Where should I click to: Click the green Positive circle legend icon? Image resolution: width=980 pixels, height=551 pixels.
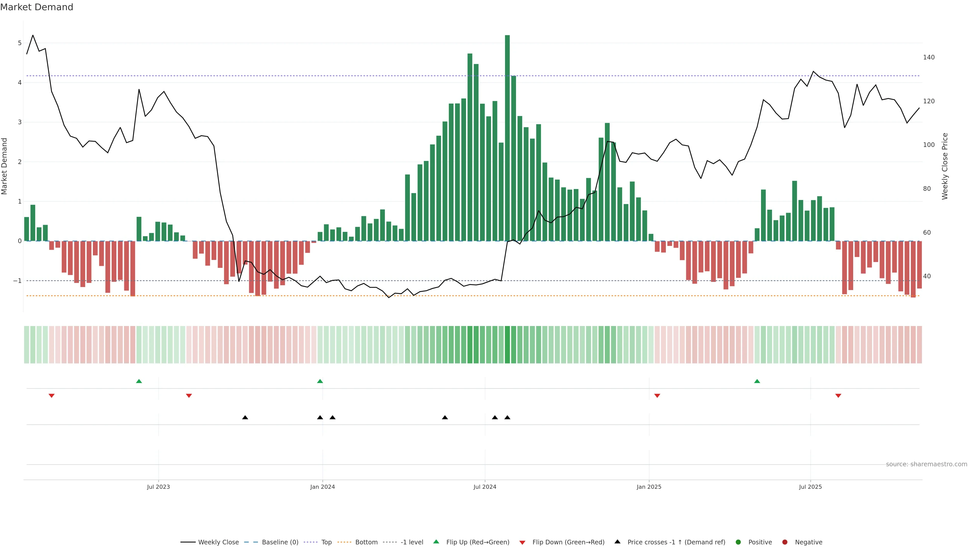738,542
